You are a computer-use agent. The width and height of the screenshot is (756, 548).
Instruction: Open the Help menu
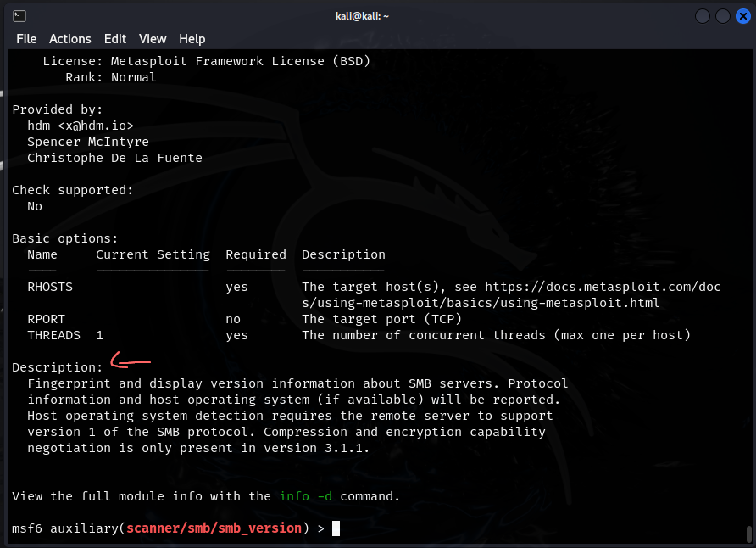point(192,39)
